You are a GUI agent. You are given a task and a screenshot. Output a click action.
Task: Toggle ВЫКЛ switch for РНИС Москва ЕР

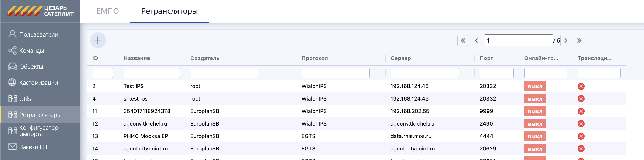535,136
